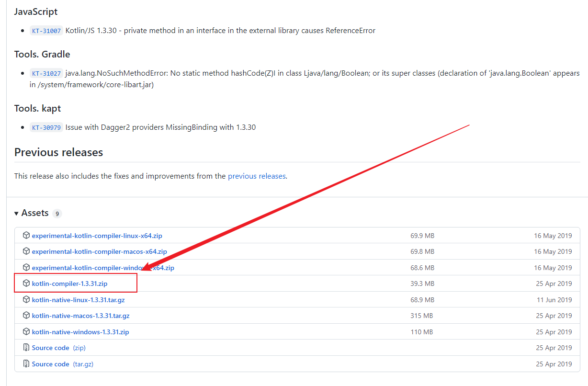This screenshot has width=588, height=386.
Task: Open the KT-31027 issue link
Action: 46,74
